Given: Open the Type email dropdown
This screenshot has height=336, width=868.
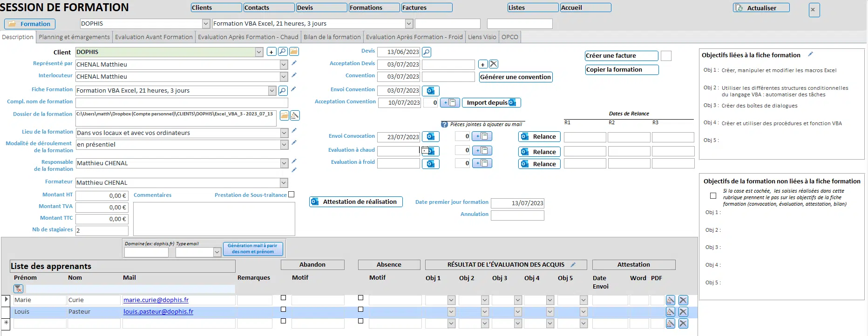Looking at the screenshot, I should [x=217, y=252].
